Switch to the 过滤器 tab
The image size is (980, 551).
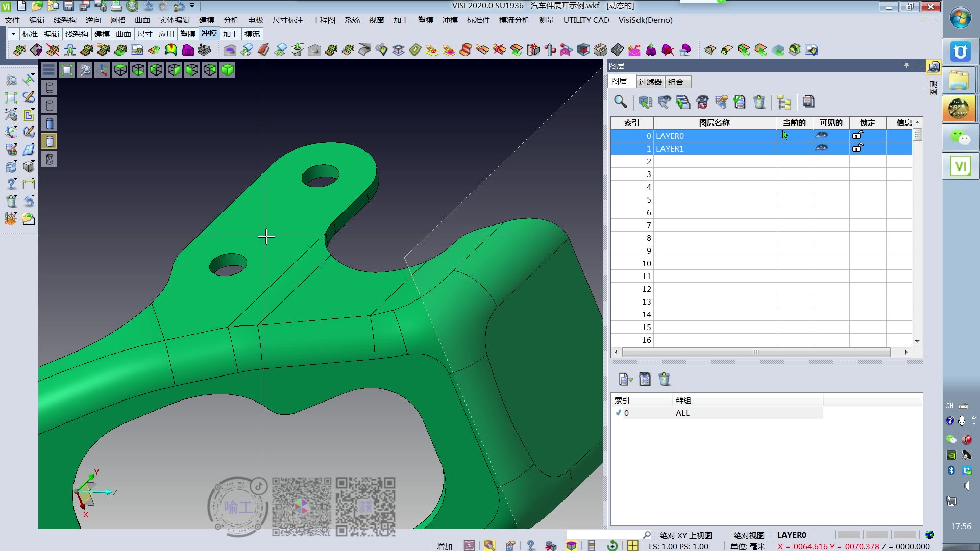650,82
